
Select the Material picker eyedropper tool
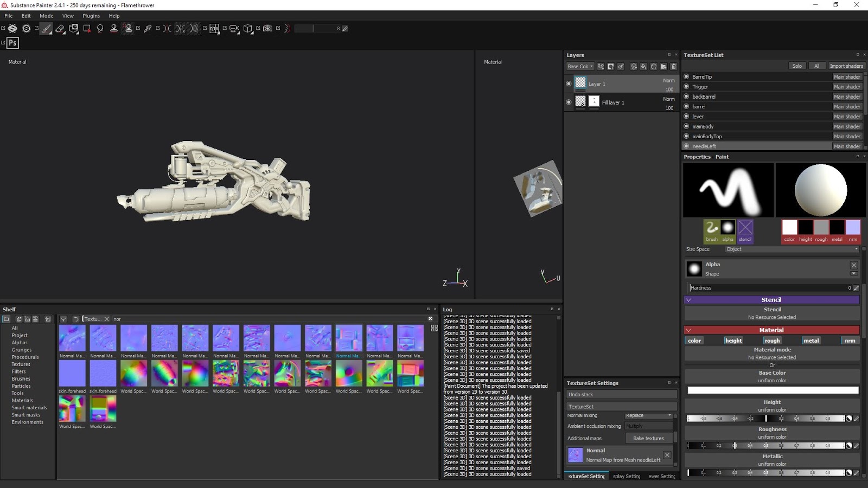coord(147,29)
